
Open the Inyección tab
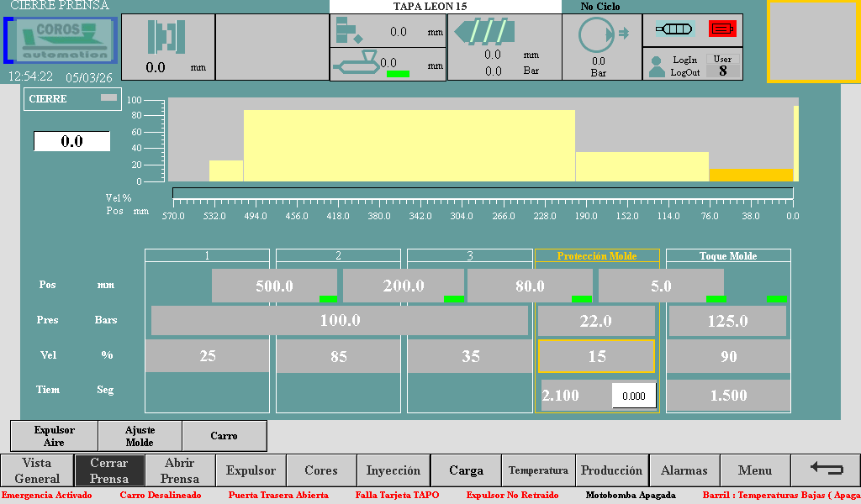(394, 470)
